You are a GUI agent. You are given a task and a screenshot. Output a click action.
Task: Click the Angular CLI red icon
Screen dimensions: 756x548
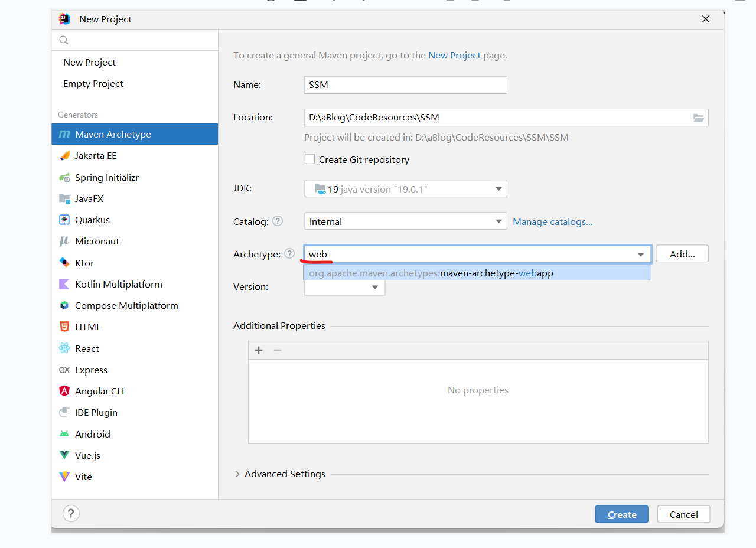pyautogui.click(x=64, y=391)
